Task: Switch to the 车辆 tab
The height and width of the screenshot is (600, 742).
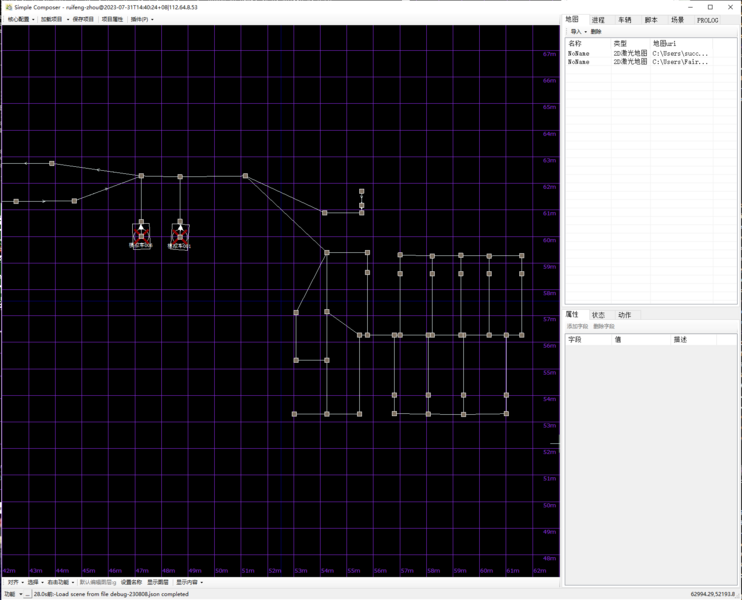Action: click(624, 20)
